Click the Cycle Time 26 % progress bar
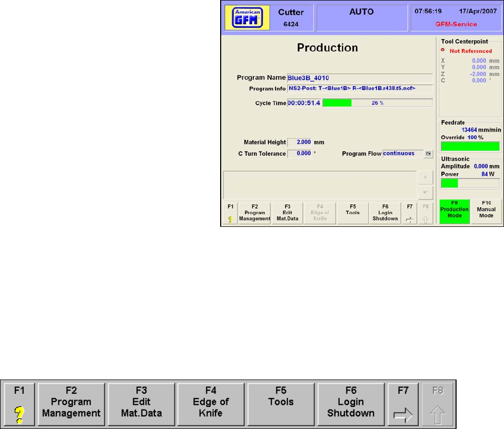 coord(378,103)
